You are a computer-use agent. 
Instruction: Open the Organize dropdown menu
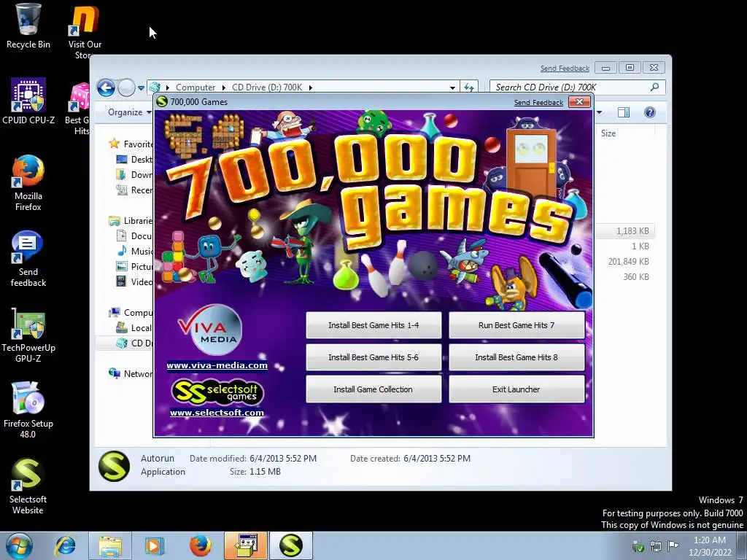click(x=130, y=112)
